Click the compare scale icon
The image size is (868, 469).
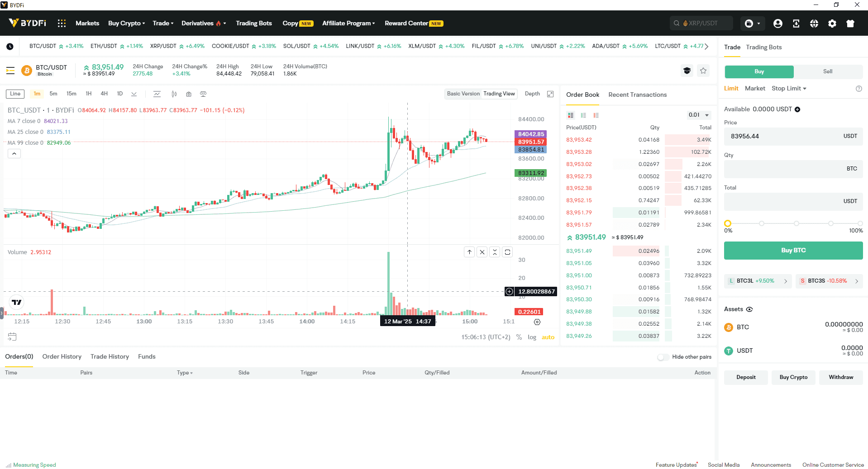click(x=203, y=94)
